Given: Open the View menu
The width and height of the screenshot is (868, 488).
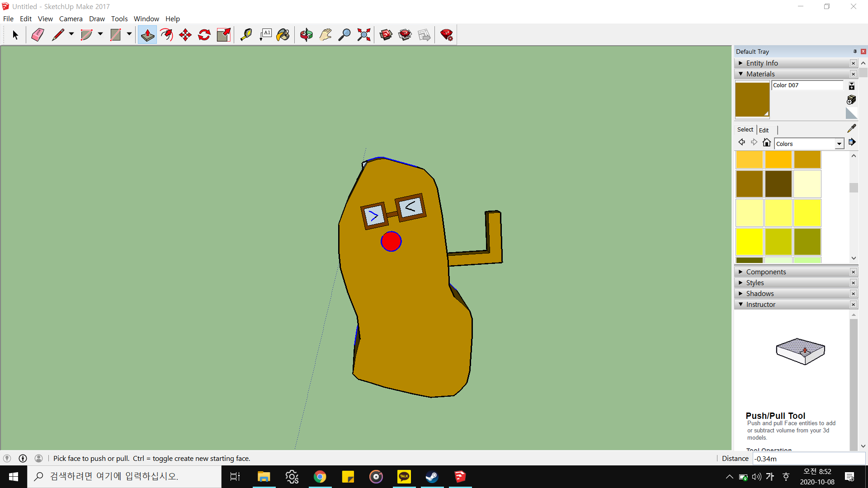Looking at the screenshot, I should pyautogui.click(x=45, y=19).
